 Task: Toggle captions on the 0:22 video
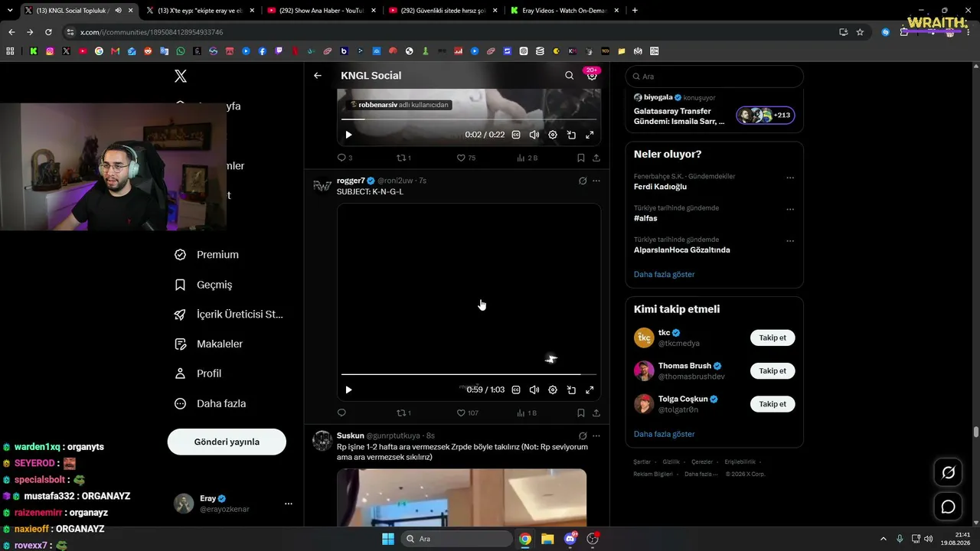click(516, 135)
